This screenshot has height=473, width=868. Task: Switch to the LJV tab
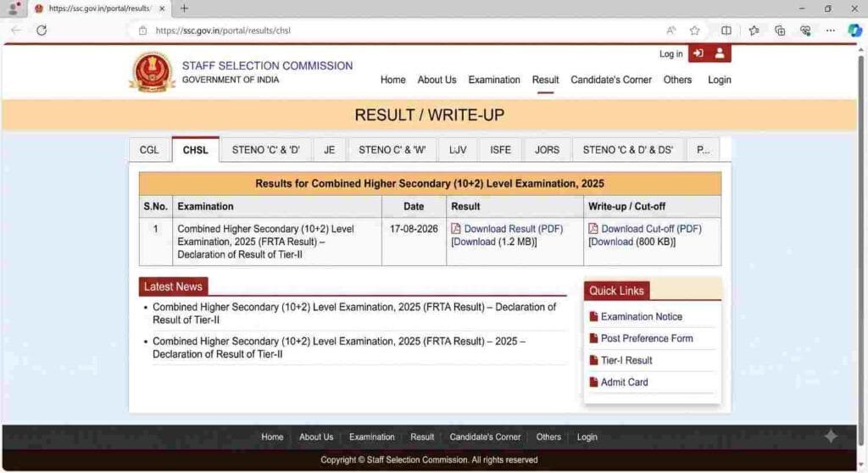[x=458, y=149]
